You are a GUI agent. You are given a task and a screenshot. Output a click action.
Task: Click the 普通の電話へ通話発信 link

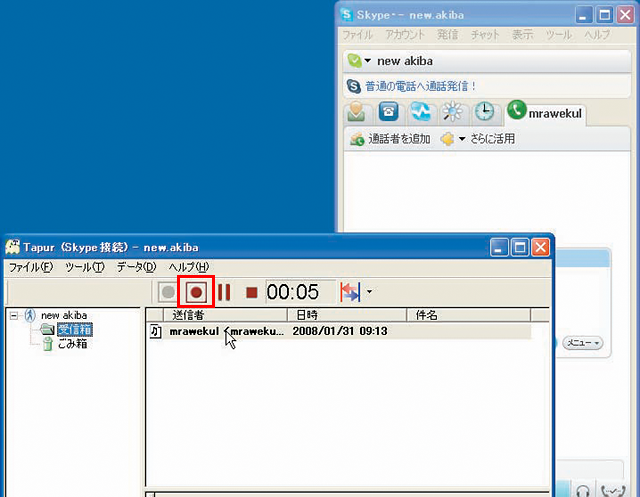[420, 87]
